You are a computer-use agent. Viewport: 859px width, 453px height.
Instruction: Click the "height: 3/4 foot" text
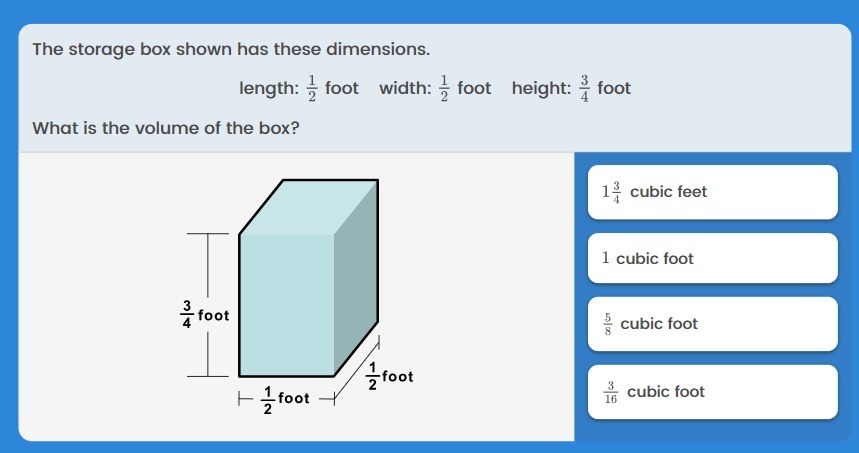coord(571,88)
